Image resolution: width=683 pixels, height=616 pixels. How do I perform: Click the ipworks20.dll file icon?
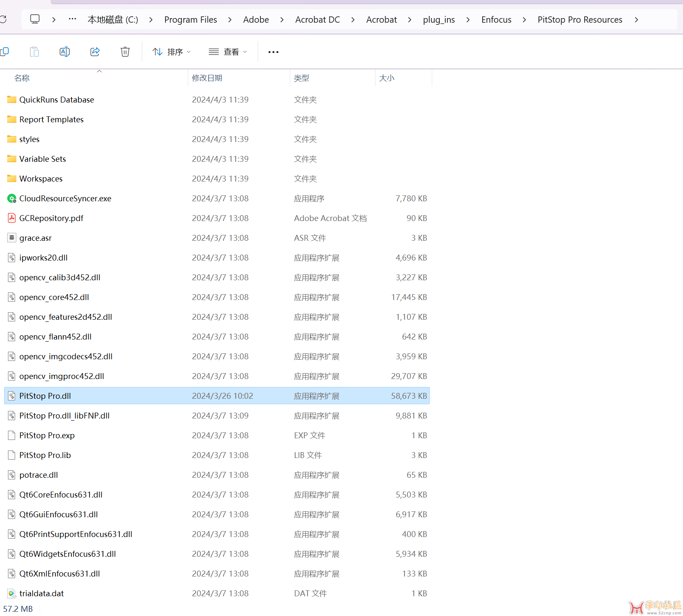[x=12, y=258]
